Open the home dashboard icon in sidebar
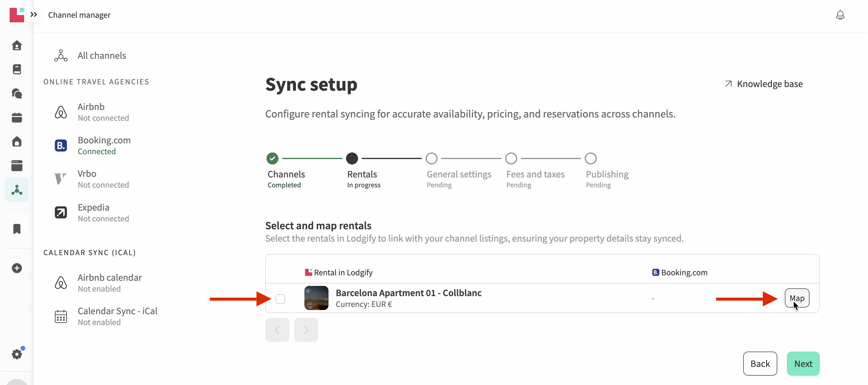This screenshot has height=385, width=868. [17, 45]
